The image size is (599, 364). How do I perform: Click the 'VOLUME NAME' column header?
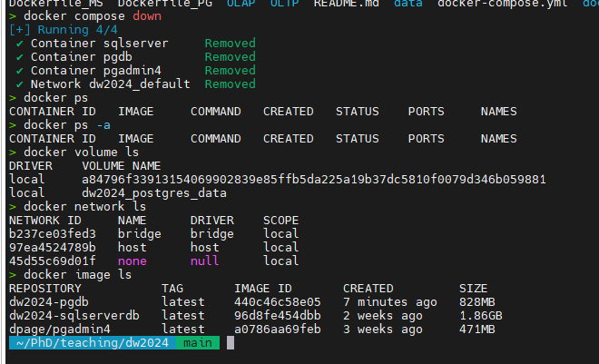[x=121, y=166]
